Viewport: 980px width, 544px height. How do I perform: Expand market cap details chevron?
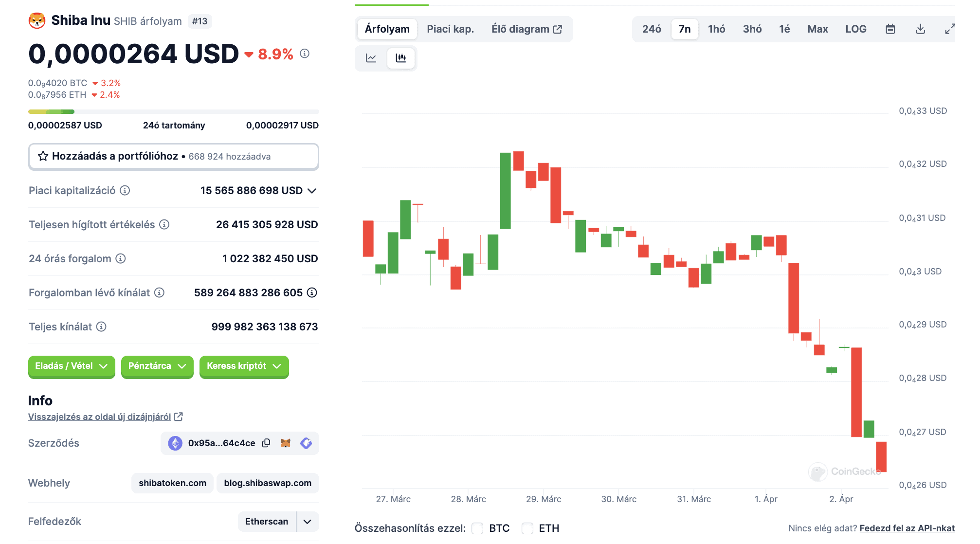point(312,190)
